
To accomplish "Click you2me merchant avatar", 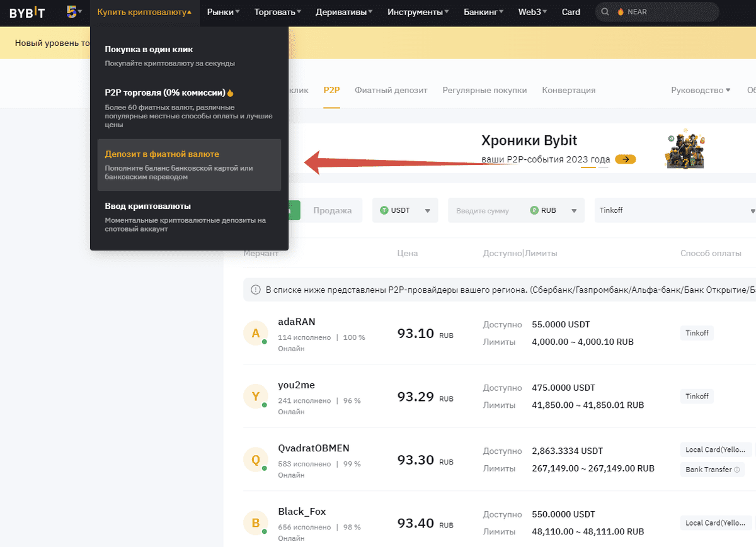I will (256, 396).
